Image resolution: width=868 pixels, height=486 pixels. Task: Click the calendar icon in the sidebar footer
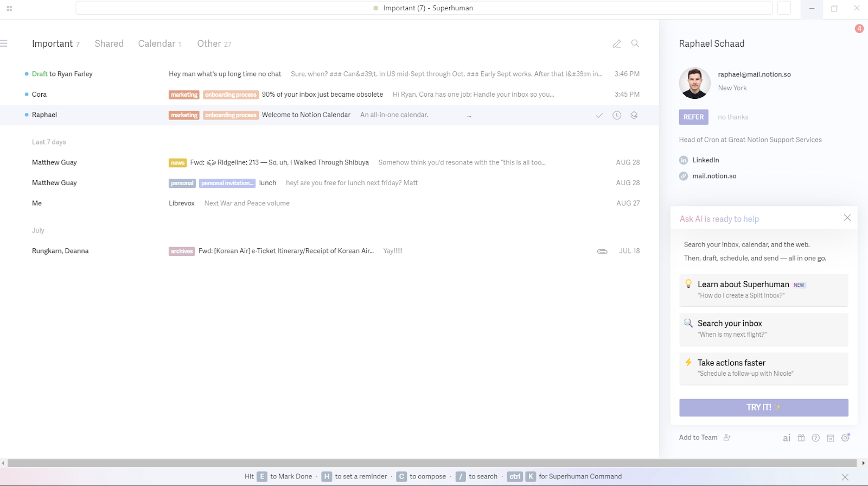coord(831,438)
